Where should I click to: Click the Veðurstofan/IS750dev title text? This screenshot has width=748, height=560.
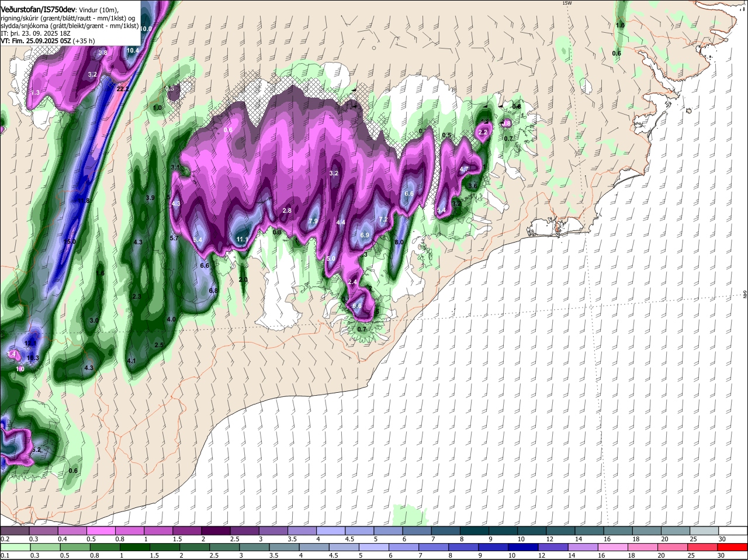coord(38,9)
